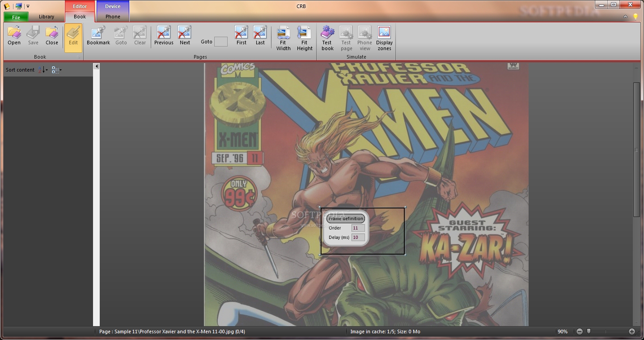644x340 pixels.
Task: Click the Goto page number field
Action: 221,42
